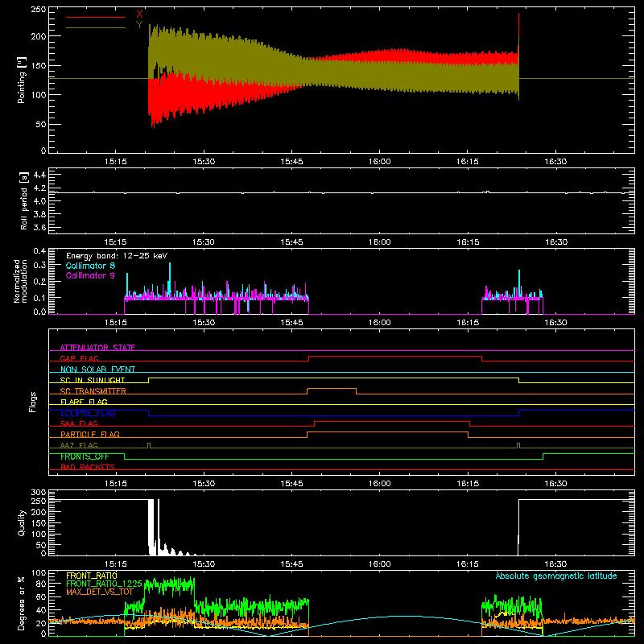Select 'Energy band: 12-25 keV' annotation

click(x=117, y=256)
